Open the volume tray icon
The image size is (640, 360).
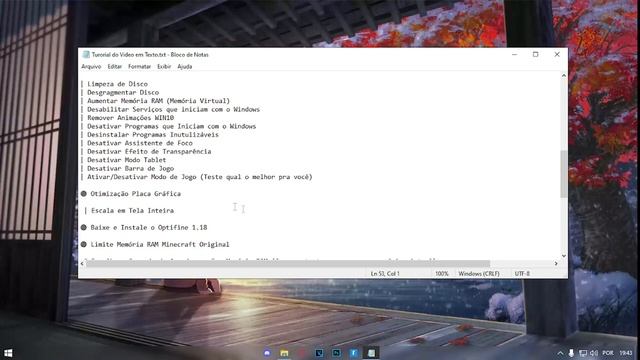pos(594,353)
